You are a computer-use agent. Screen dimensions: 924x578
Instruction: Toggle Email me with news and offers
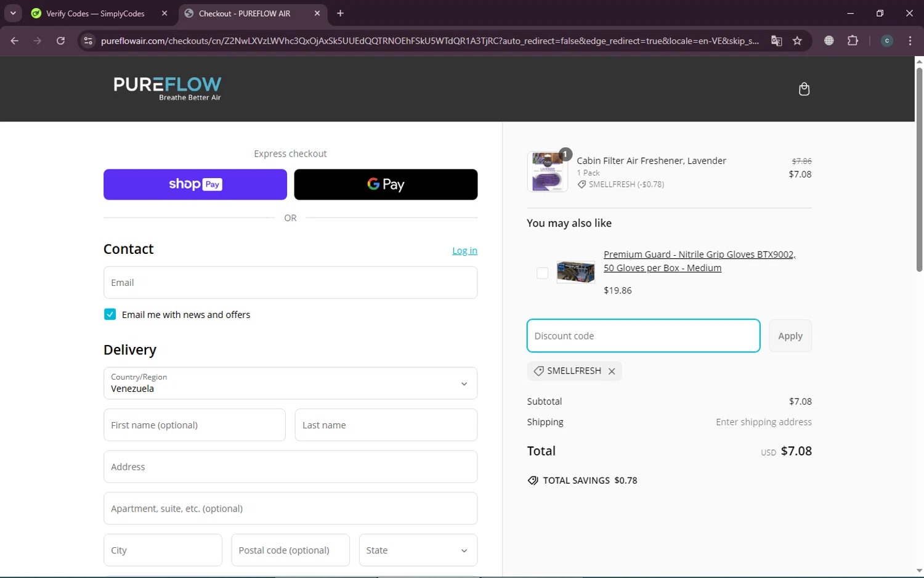(x=110, y=314)
